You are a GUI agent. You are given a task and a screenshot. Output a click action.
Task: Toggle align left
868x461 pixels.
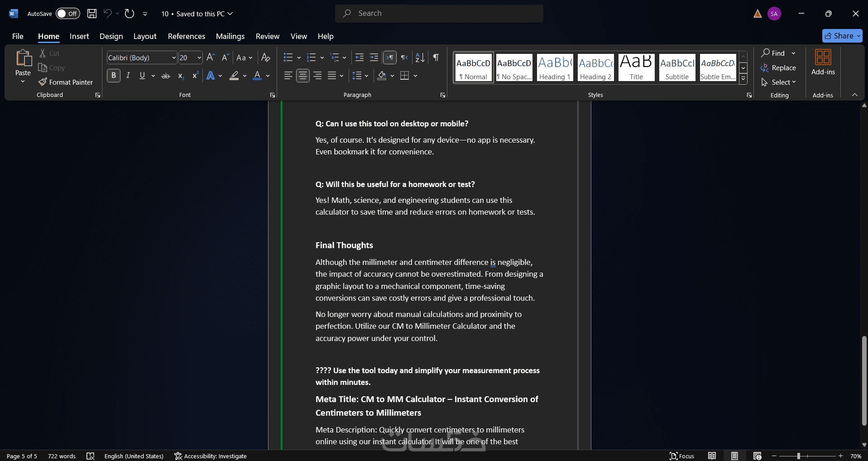pos(288,76)
